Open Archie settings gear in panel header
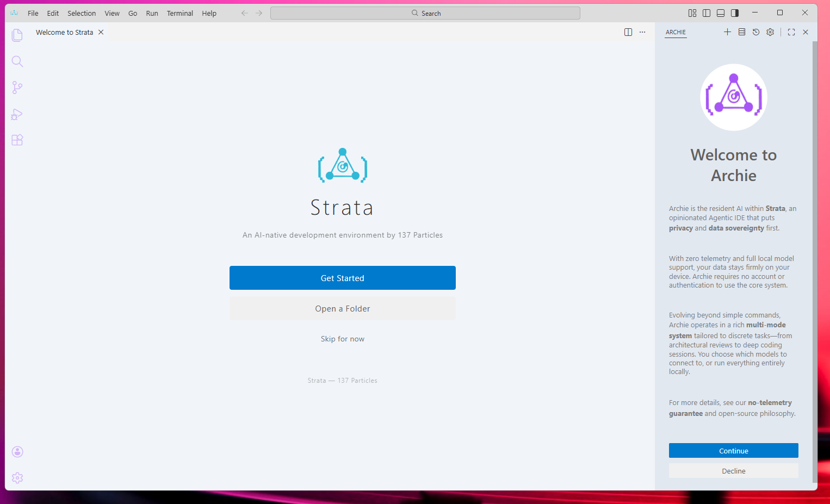This screenshot has width=830, height=504. tap(770, 32)
